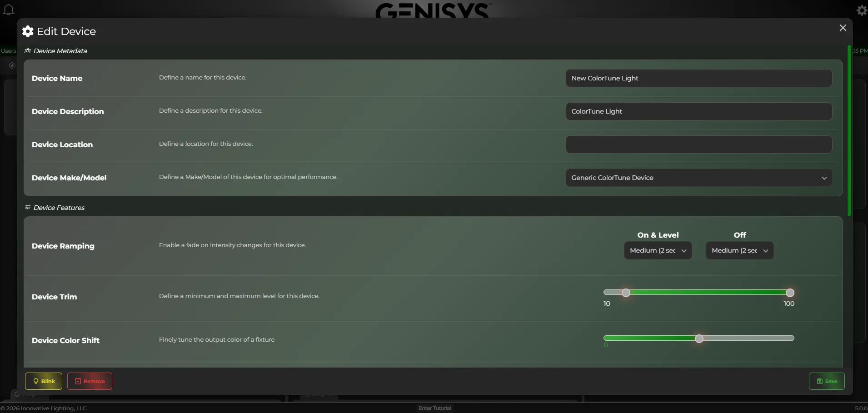Click the Blink button
This screenshot has width=868, height=413.
44,381
